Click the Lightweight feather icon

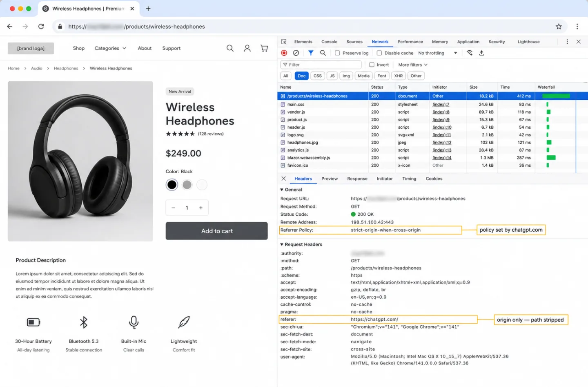pos(184,322)
